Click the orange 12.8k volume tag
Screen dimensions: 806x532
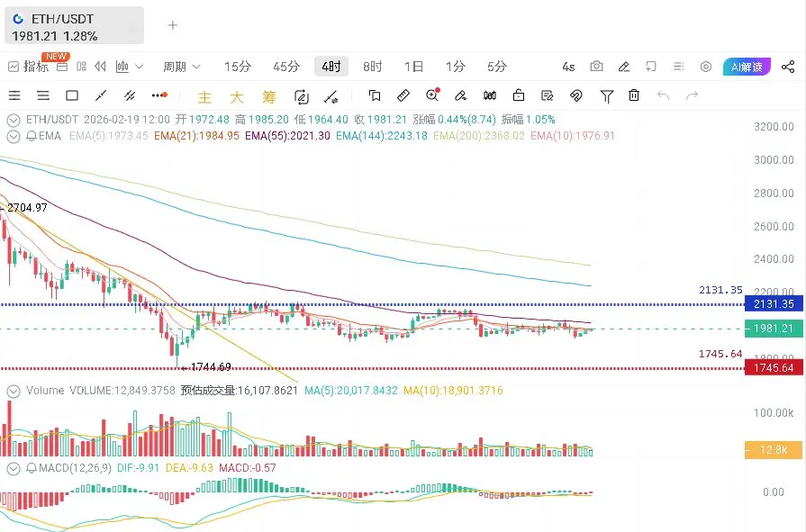point(774,450)
